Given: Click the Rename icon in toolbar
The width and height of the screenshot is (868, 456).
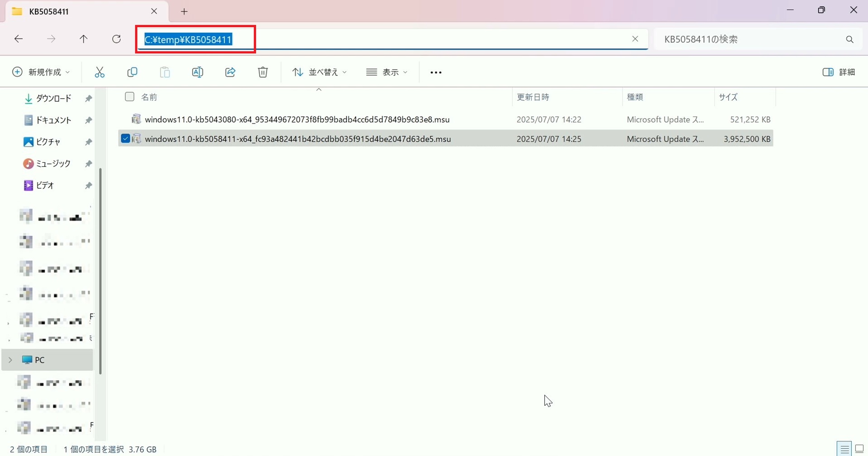Looking at the screenshot, I should click(x=198, y=72).
